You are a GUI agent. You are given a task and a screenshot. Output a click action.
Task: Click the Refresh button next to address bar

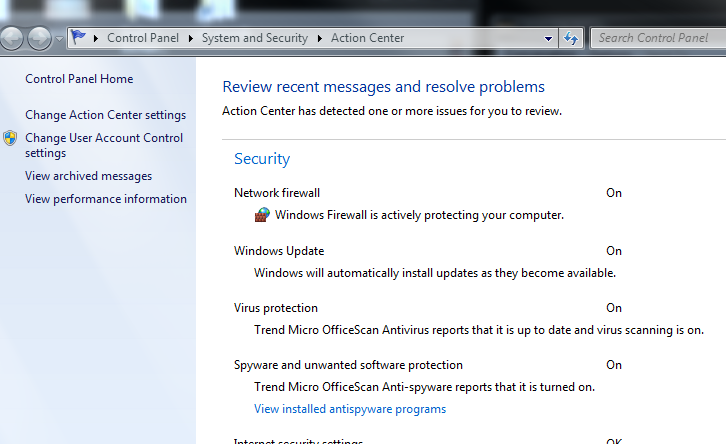571,38
